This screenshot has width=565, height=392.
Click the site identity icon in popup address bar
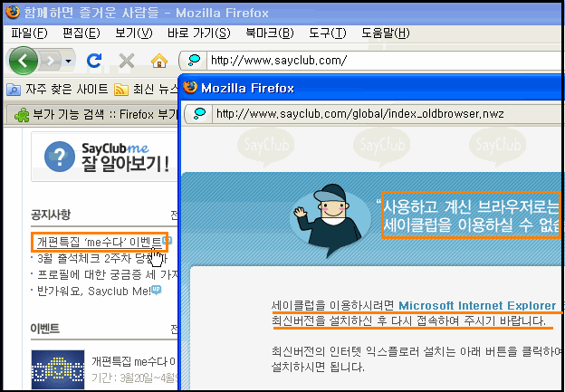198,114
